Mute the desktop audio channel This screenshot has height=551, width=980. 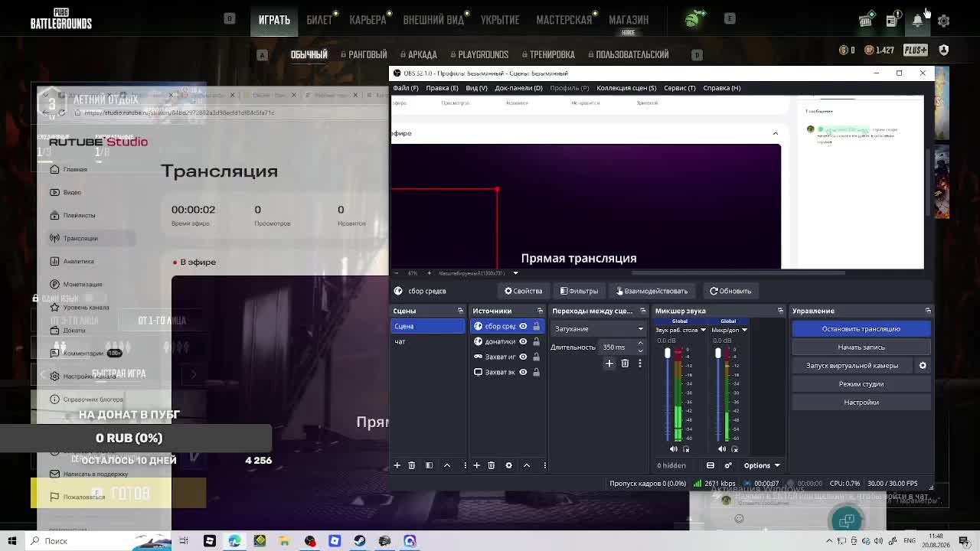(674, 449)
